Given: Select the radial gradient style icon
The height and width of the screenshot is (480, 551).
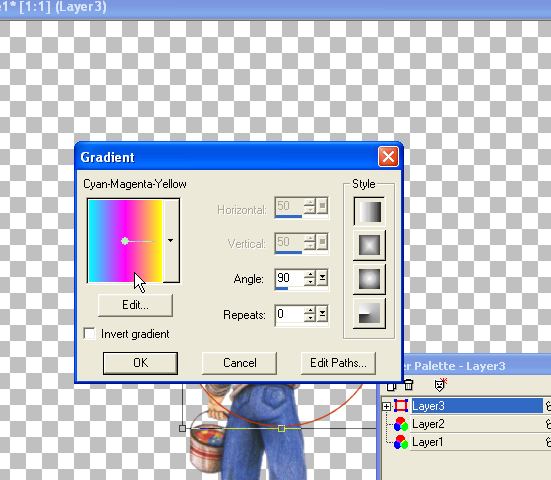Looking at the screenshot, I should [x=369, y=313].
